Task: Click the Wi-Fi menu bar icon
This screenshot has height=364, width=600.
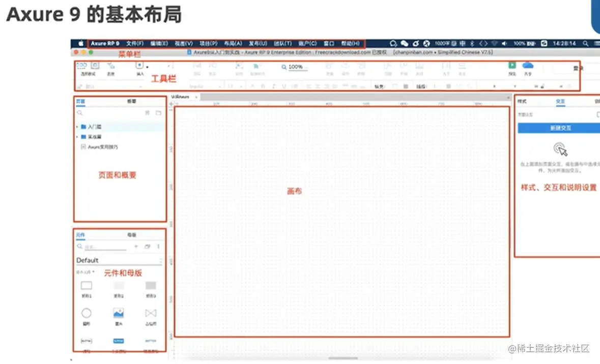Action: click(x=494, y=44)
